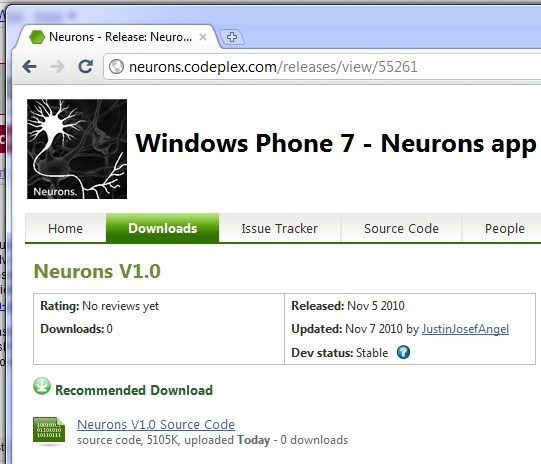Open a new tab with plus button
This screenshot has width=541, height=464.
click(x=232, y=37)
